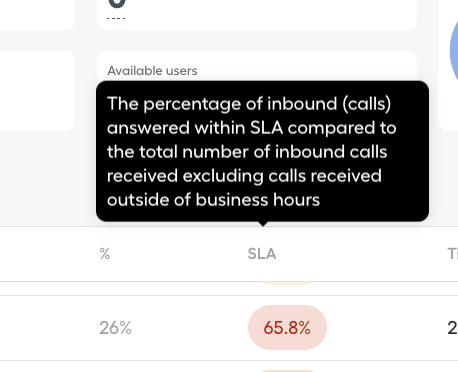Click the SLA column header
The image size is (458, 372).
pos(262,254)
